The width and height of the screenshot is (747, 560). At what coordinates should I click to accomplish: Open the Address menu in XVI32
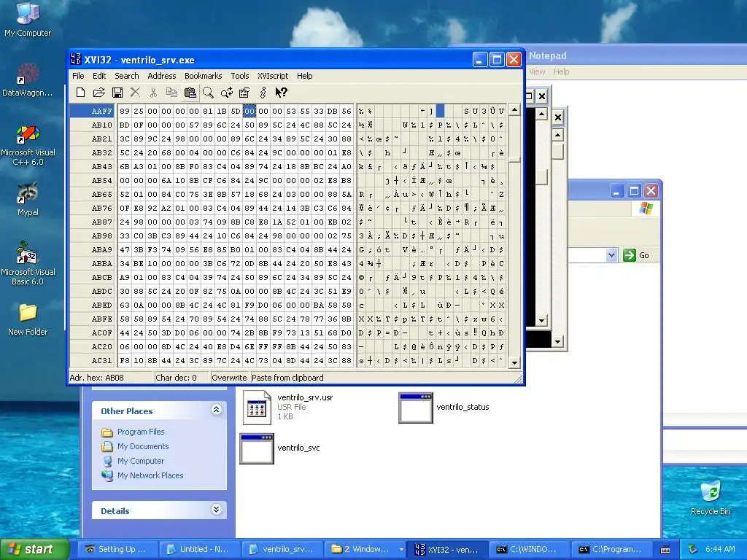point(161,76)
